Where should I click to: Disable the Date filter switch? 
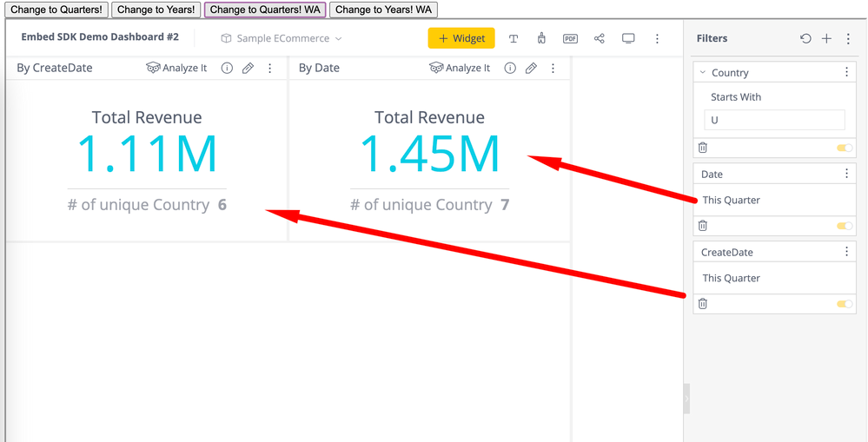pos(844,226)
